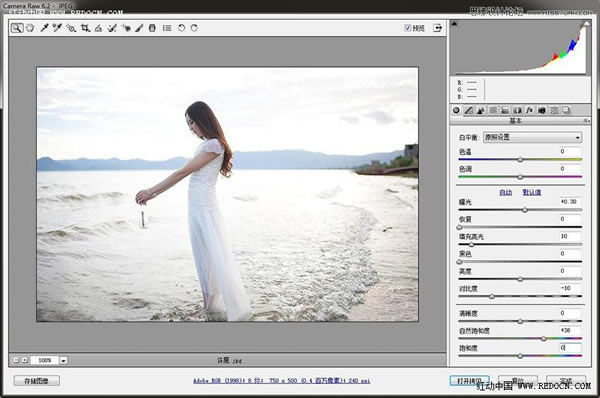
Task: Click the Save Image (存储图像) button
Action: 37,381
